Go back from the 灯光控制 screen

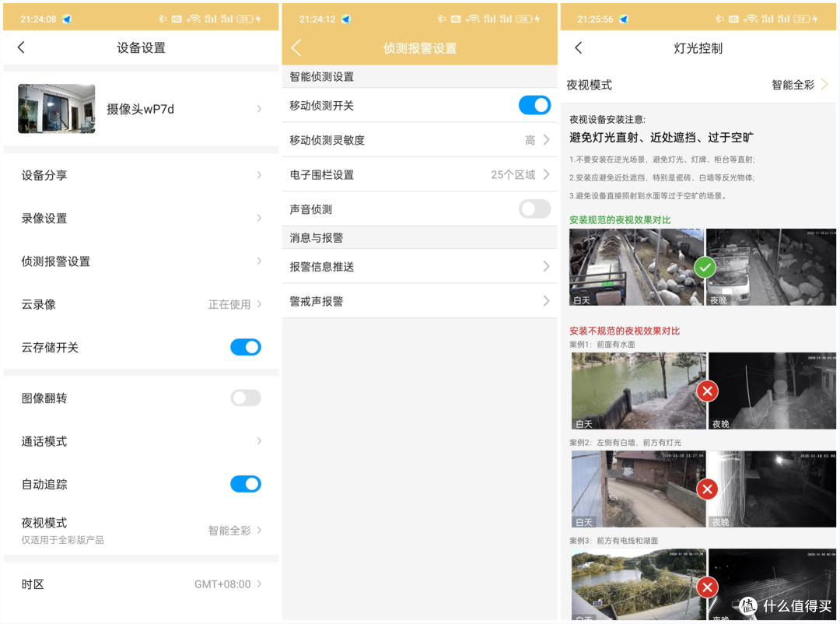[578, 47]
